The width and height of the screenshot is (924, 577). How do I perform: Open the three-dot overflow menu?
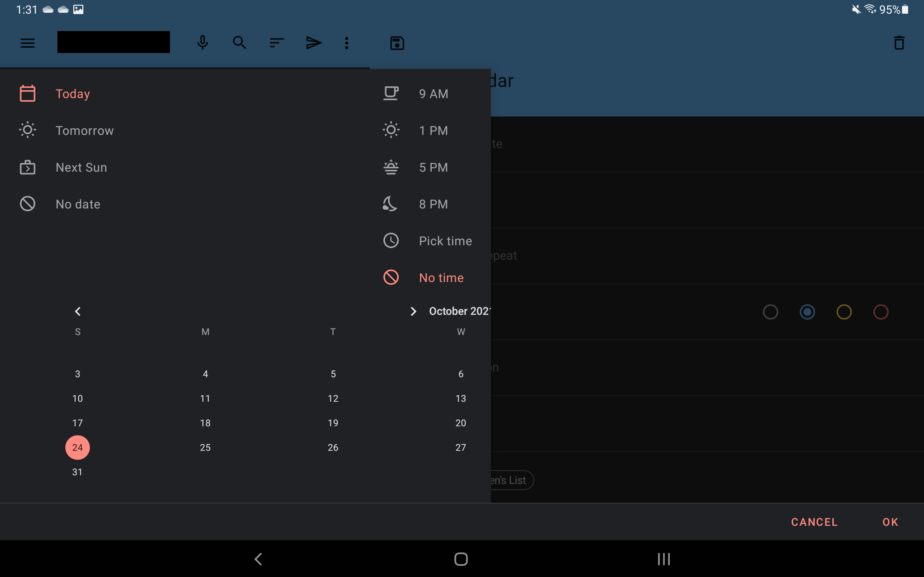tap(347, 43)
